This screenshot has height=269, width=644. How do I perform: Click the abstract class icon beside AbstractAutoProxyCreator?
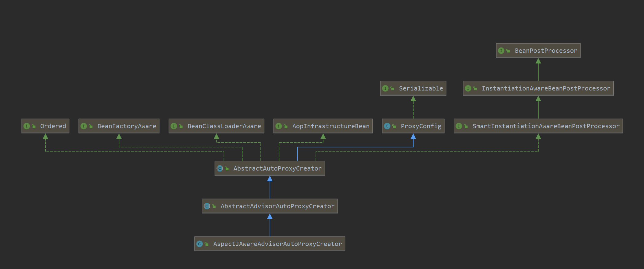pos(220,168)
